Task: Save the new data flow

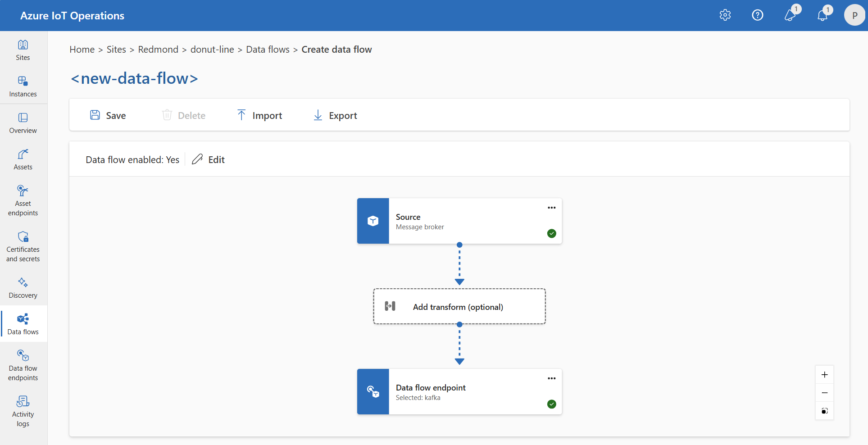Action: pyautogui.click(x=108, y=115)
